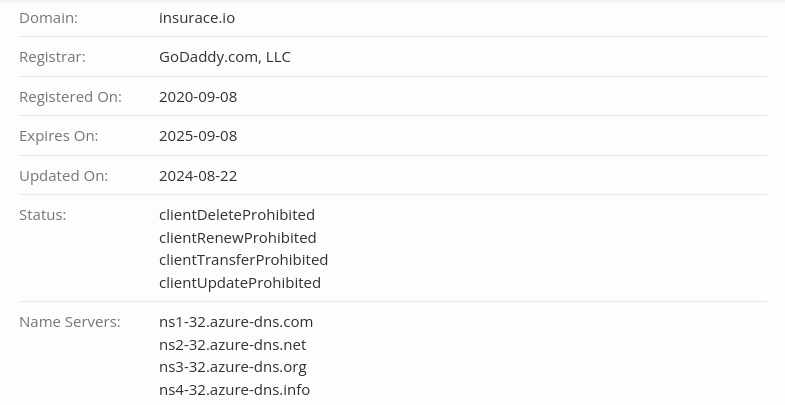Click the clientUpdateProhibited status line
The height and width of the screenshot is (405, 785).
pos(240,283)
